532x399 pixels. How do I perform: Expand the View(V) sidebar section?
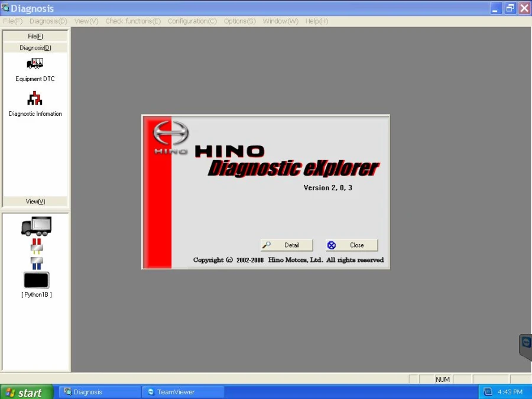(35, 202)
